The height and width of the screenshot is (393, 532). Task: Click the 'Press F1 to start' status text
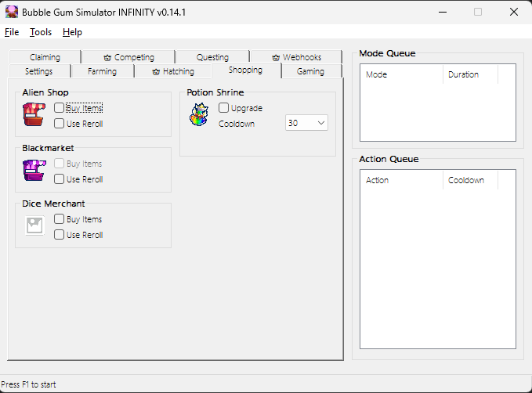(x=28, y=384)
